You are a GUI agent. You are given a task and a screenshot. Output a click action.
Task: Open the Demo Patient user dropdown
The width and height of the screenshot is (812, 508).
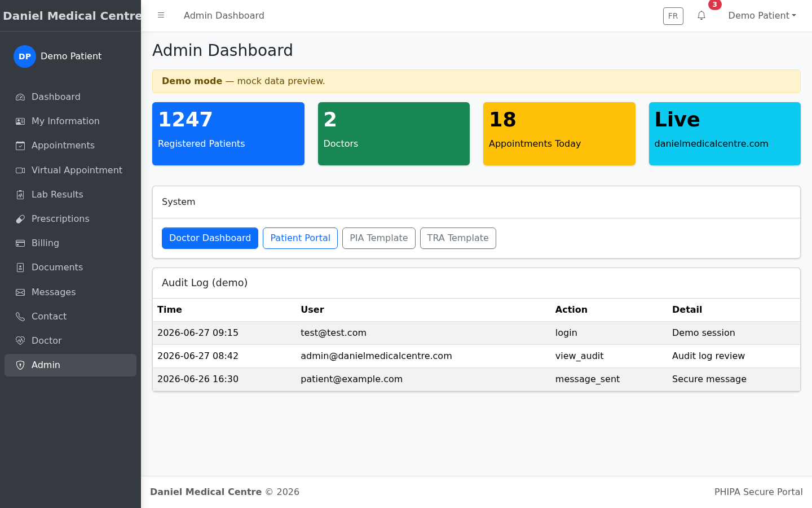(762, 16)
